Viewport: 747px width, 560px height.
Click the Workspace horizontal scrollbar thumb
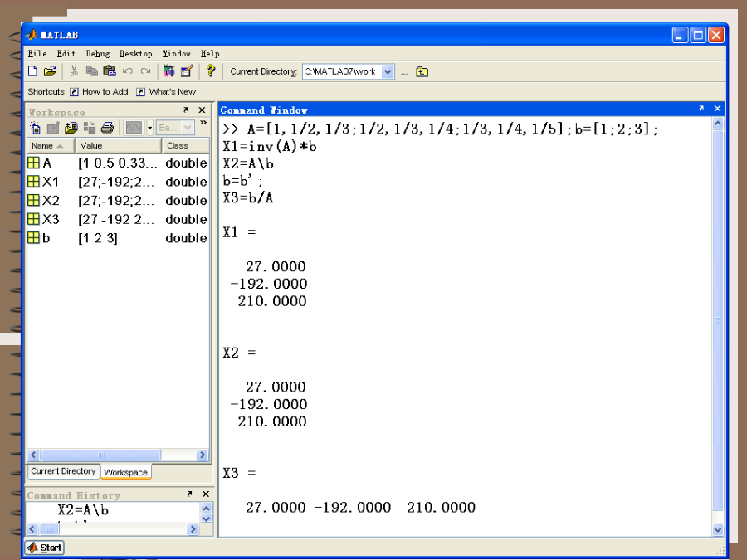click(x=100, y=455)
